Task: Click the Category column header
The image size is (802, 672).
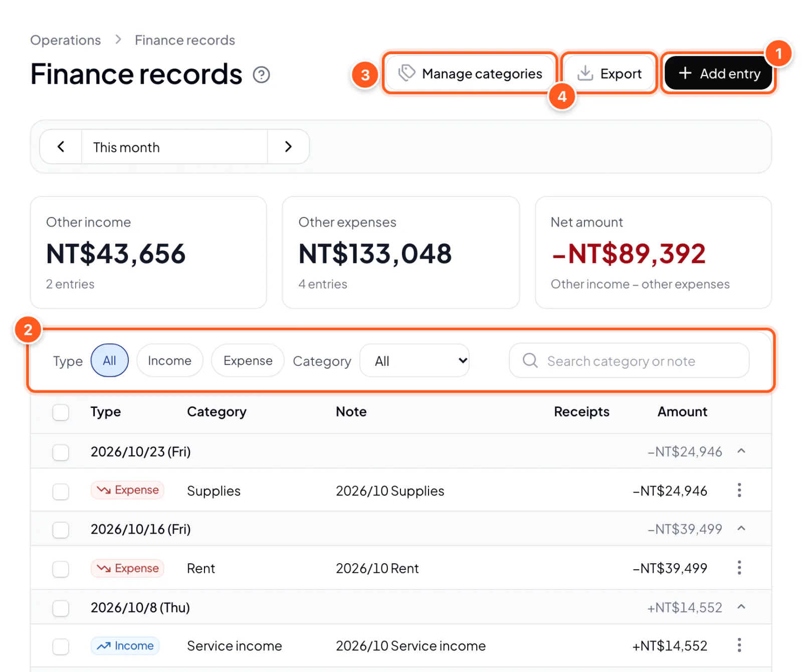Action: [217, 412]
